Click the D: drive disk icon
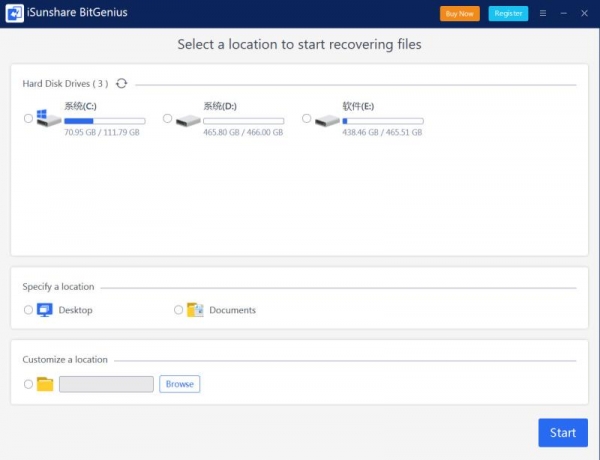Screen dimensions: 600x460 click(188, 120)
